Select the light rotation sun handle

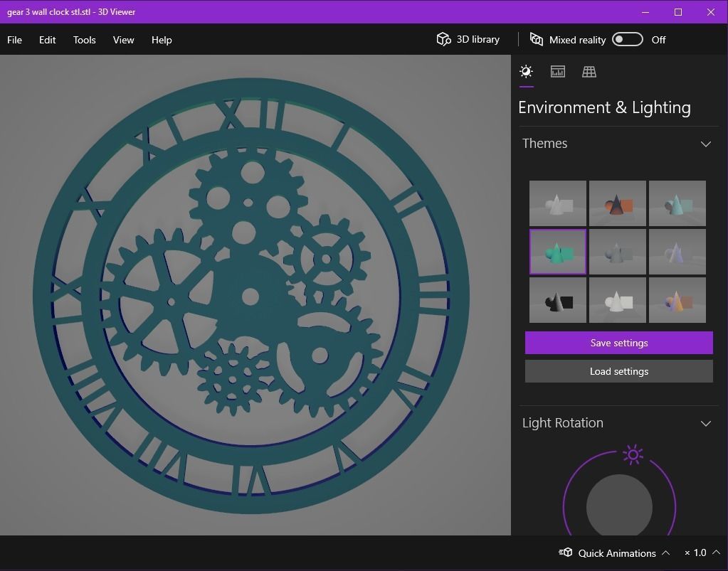(632, 454)
